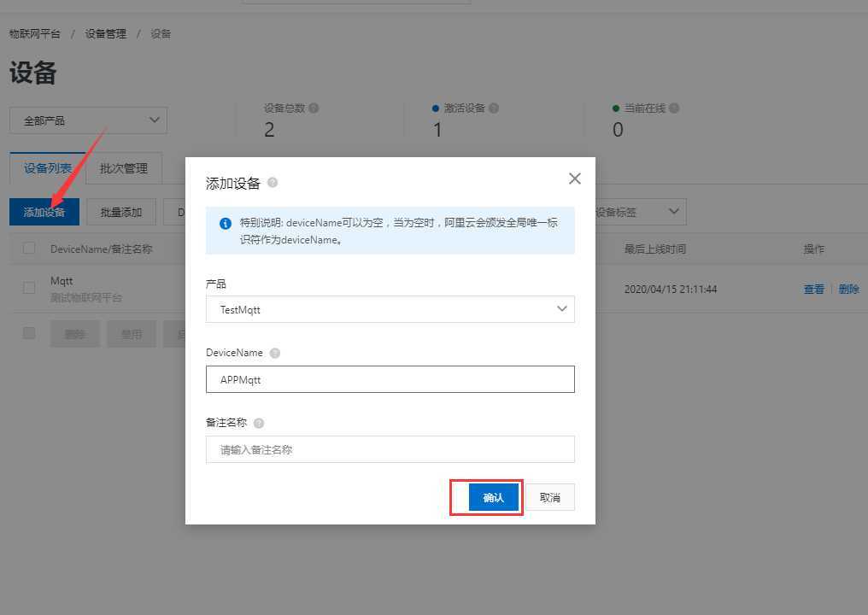
Task: Click the 当前在线 help icon
Action: 674,108
